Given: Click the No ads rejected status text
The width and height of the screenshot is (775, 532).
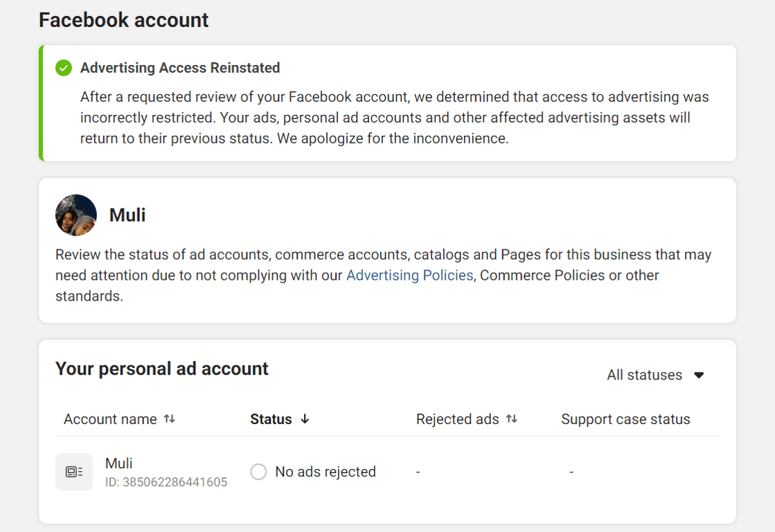Looking at the screenshot, I should coord(326,472).
